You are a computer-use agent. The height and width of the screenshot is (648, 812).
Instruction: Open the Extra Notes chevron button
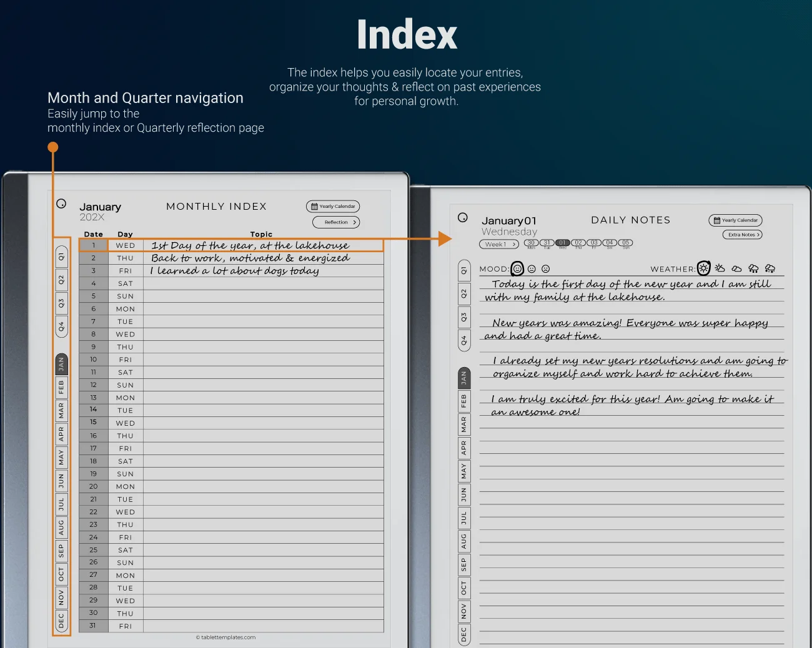[x=742, y=235]
